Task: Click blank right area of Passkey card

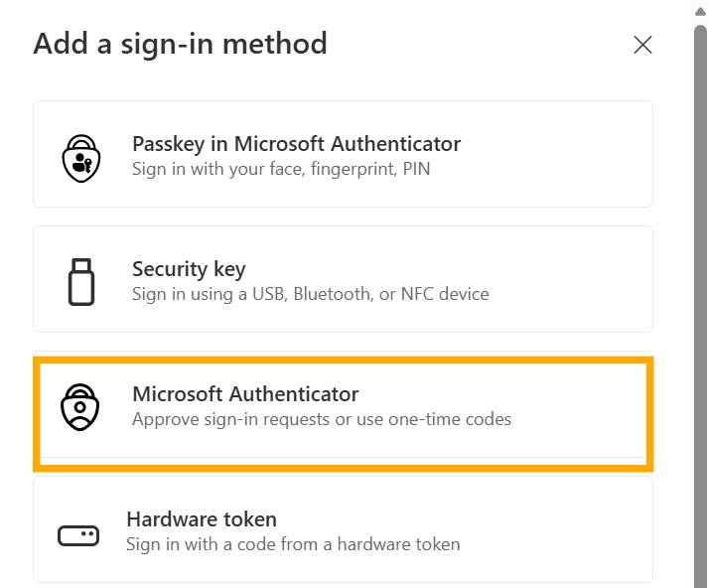Action: coord(586,155)
